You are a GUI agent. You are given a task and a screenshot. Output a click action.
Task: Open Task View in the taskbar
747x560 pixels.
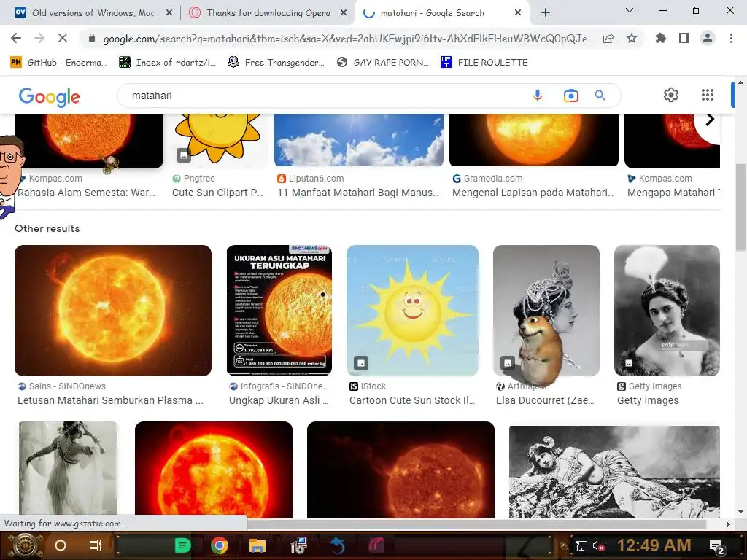click(96, 545)
